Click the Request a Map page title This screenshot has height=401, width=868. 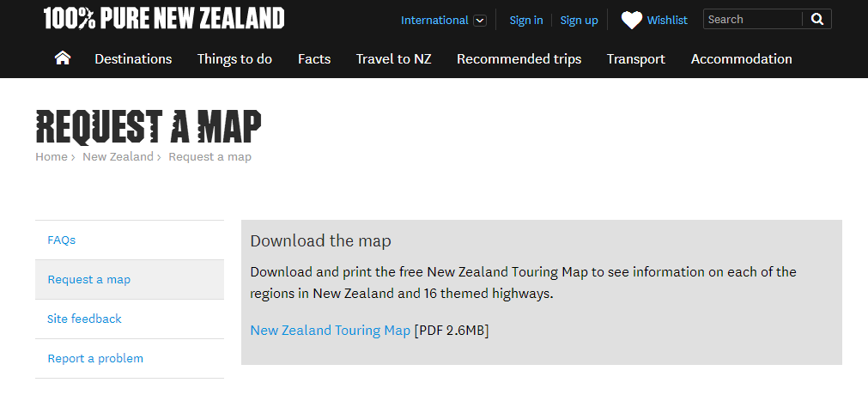[x=149, y=127]
